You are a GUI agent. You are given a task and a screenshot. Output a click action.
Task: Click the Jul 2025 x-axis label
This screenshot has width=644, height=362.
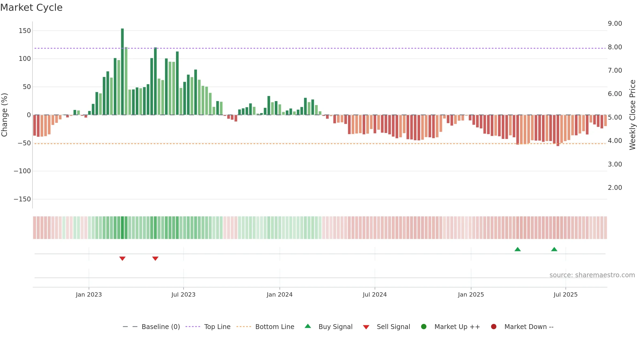pyautogui.click(x=566, y=294)
